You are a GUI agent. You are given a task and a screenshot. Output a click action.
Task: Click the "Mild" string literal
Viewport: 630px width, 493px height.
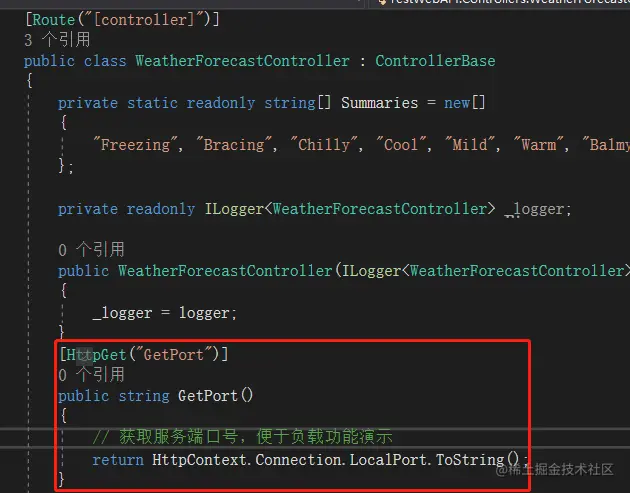[x=470, y=145]
